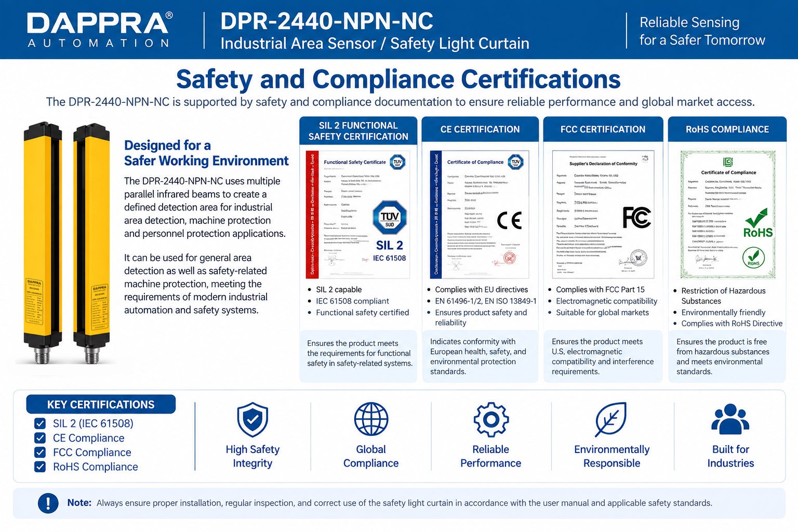
Task: Click the round stamp on FCC declaration
Action: pos(639,258)
